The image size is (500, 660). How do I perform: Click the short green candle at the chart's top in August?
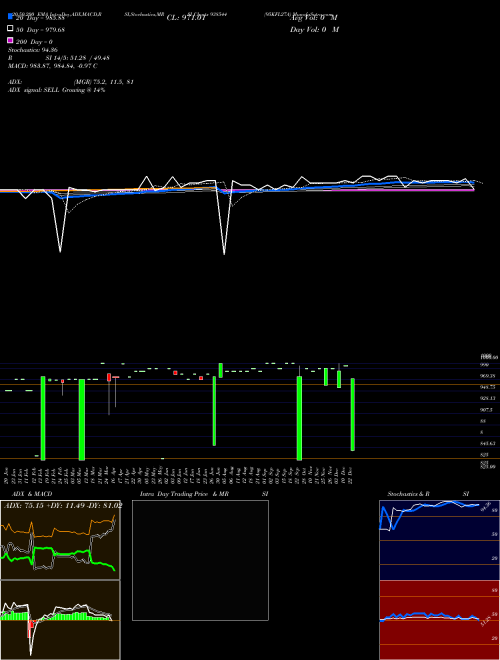(x=221, y=370)
